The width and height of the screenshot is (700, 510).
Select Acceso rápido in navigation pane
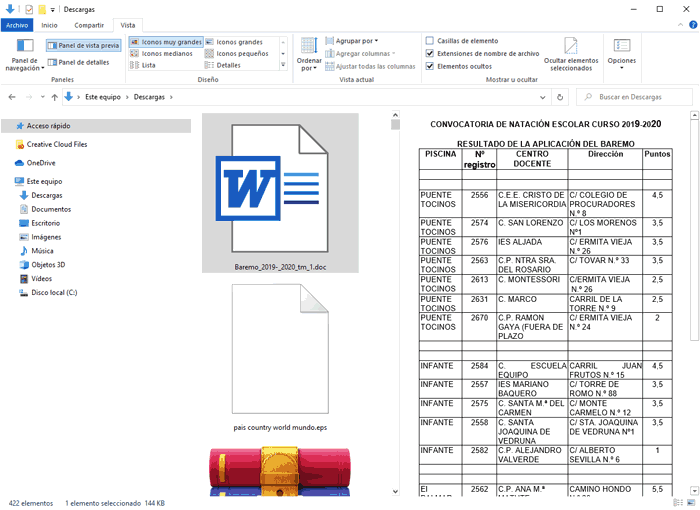point(96,126)
